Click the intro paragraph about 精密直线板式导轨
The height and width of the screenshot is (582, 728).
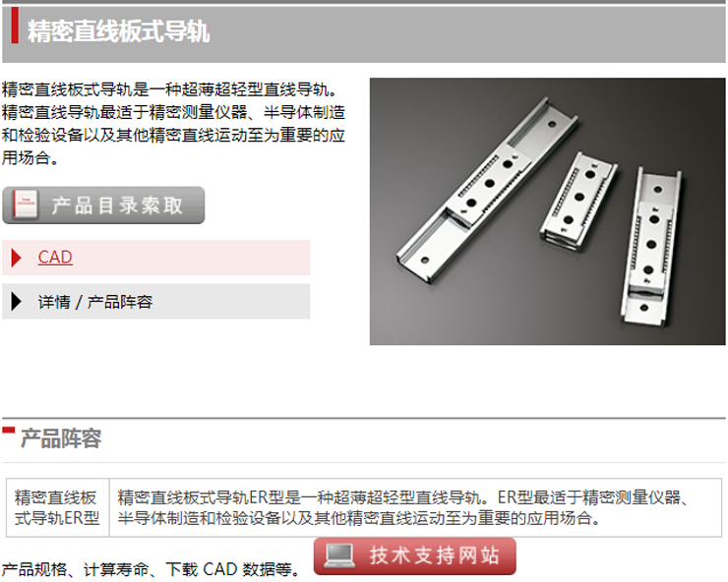(x=174, y=124)
